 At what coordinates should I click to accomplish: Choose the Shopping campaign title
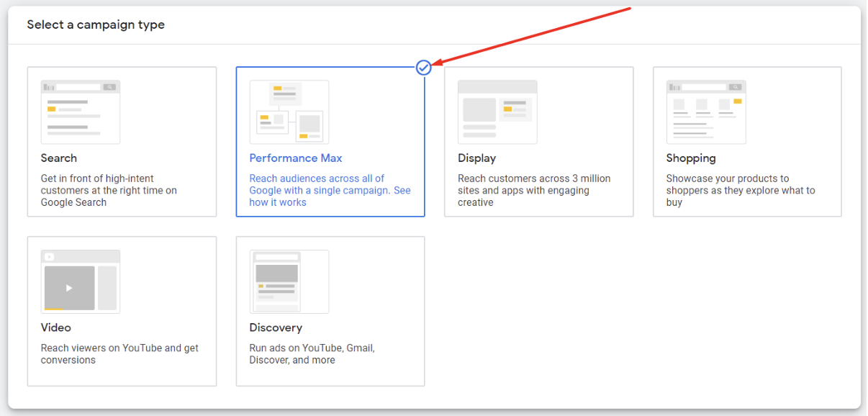click(x=691, y=158)
